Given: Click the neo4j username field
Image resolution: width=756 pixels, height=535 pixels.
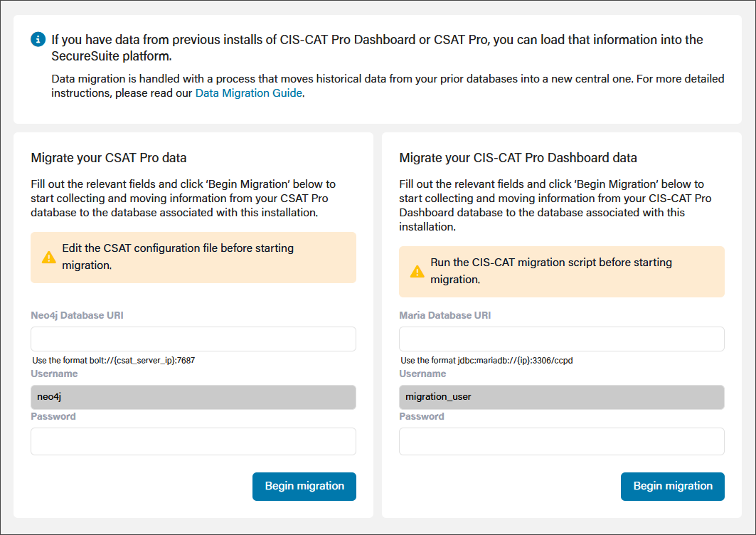Looking at the screenshot, I should point(193,397).
